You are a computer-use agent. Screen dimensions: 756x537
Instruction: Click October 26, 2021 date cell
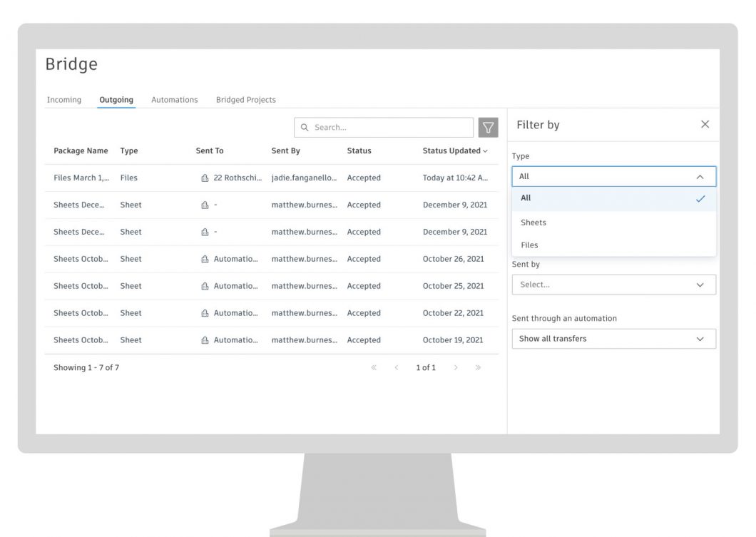tap(453, 259)
